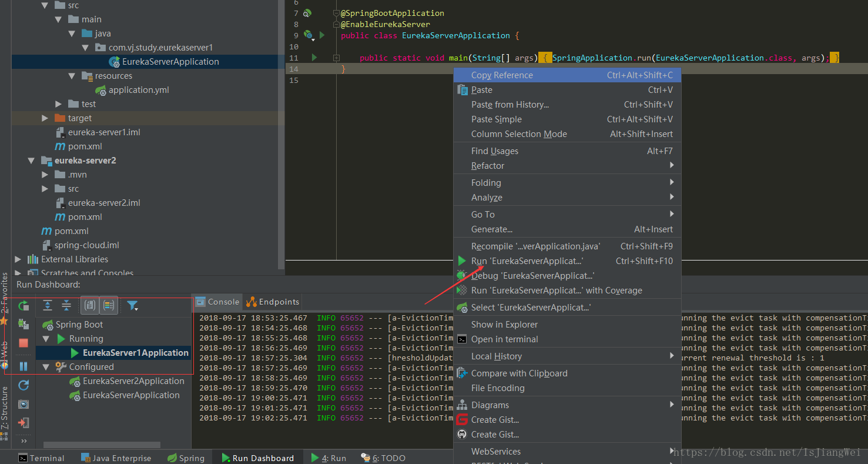Click the camera Dump Threads icon
This screenshot has height=464, width=868.
pos(24,404)
